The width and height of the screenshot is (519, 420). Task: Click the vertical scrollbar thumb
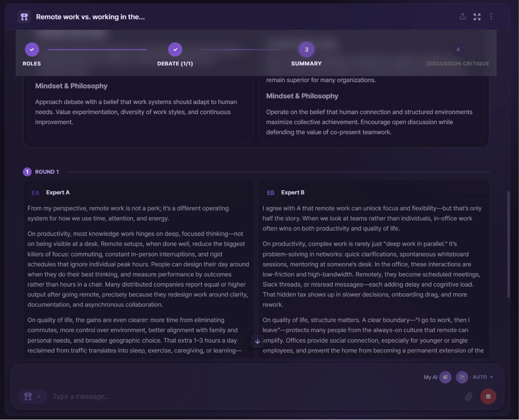(x=509, y=245)
